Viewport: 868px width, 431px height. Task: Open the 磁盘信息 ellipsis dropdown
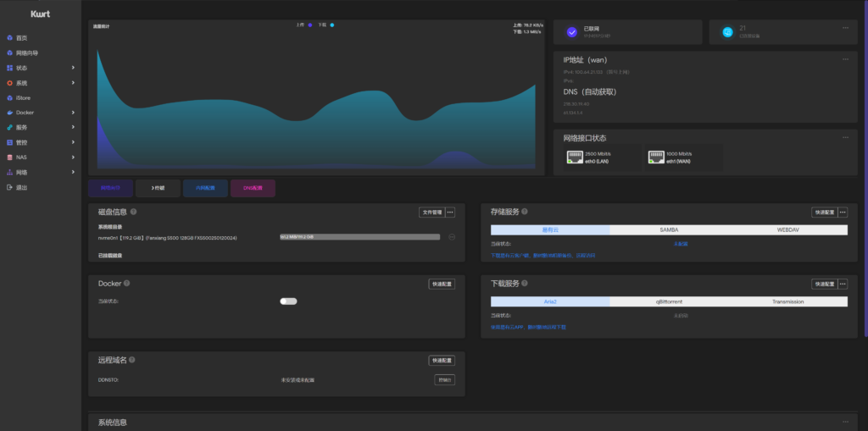450,212
